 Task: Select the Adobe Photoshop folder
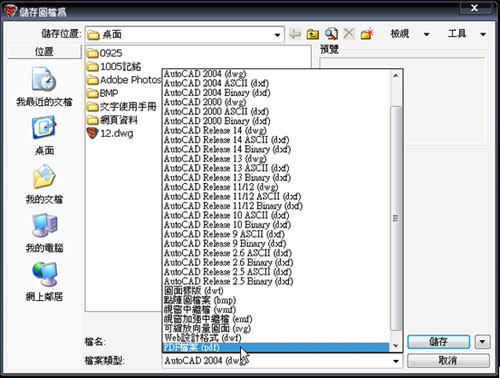click(x=124, y=80)
